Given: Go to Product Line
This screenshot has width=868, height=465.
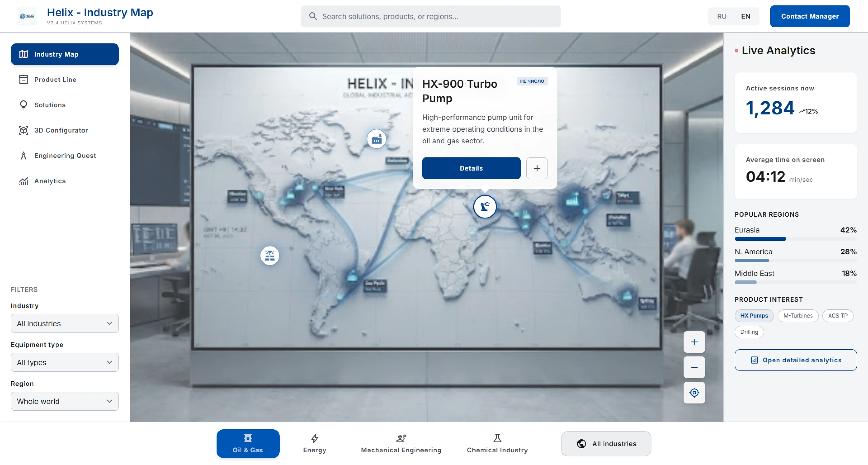Looking at the screenshot, I should click(x=65, y=80).
